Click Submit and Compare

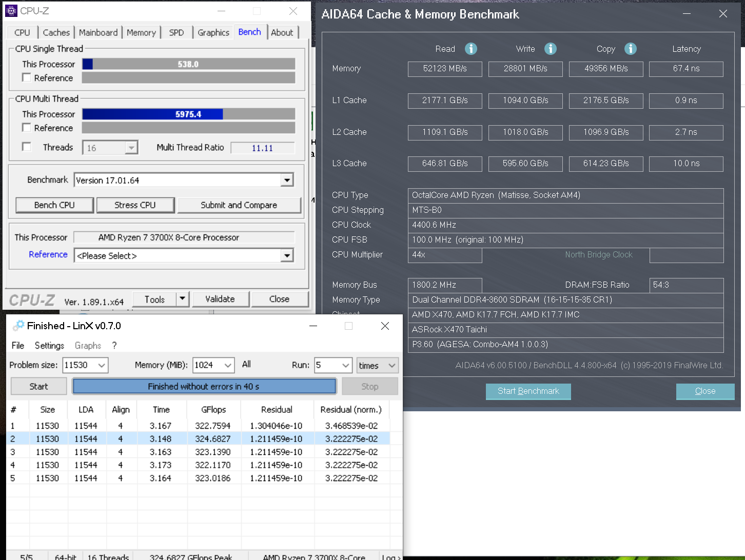239,205
